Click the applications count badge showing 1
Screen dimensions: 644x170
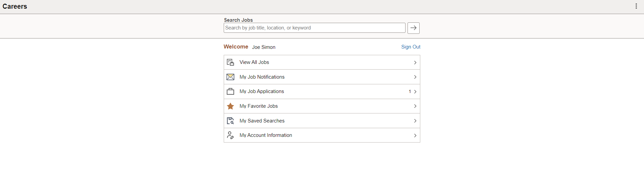(410, 91)
